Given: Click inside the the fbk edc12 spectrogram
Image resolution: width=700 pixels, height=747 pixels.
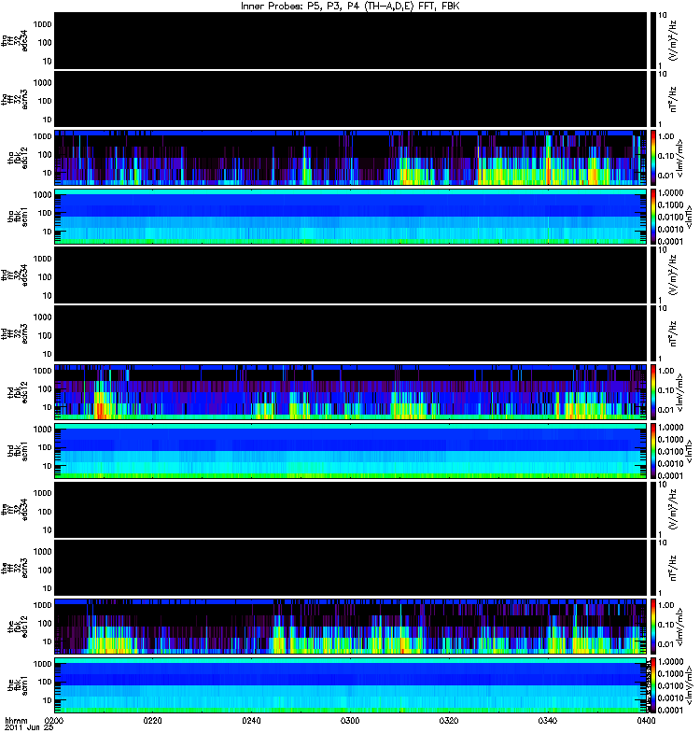Looking at the screenshot, I should pyautogui.click(x=351, y=626).
